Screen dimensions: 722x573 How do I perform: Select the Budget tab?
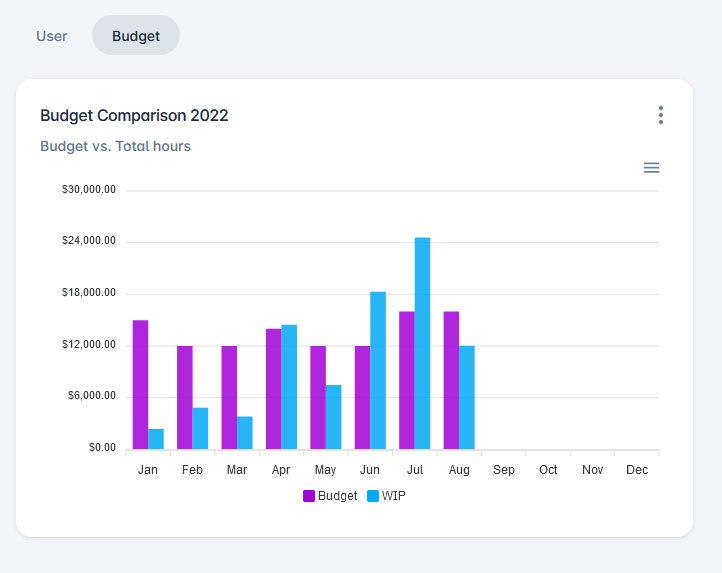pos(136,36)
